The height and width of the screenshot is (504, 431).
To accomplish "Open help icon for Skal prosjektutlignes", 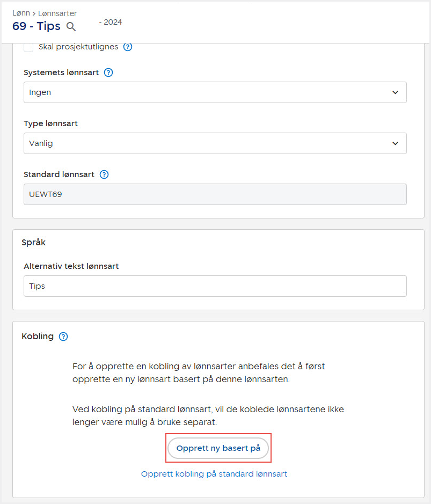I will pyautogui.click(x=128, y=47).
